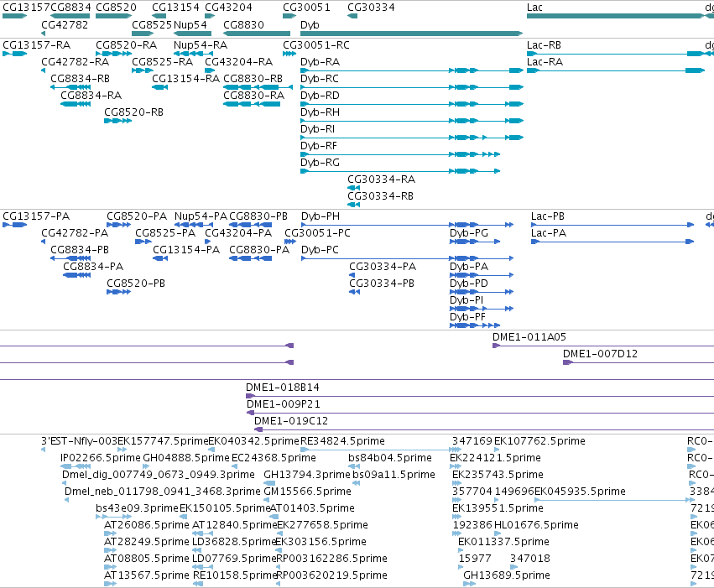Open EST EK107762.5prime
The width and height of the screenshot is (714, 588).
[540, 441]
